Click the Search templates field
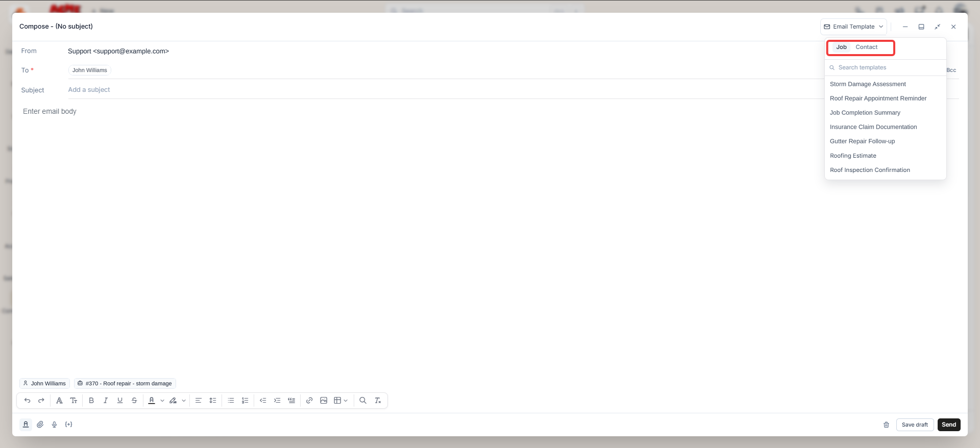 coord(886,67)
